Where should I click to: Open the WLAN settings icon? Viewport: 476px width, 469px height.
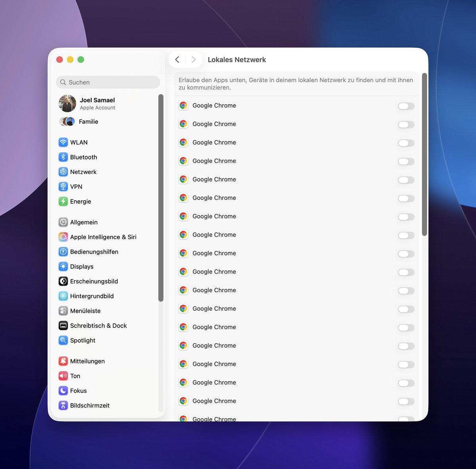[x=63, y=142]
